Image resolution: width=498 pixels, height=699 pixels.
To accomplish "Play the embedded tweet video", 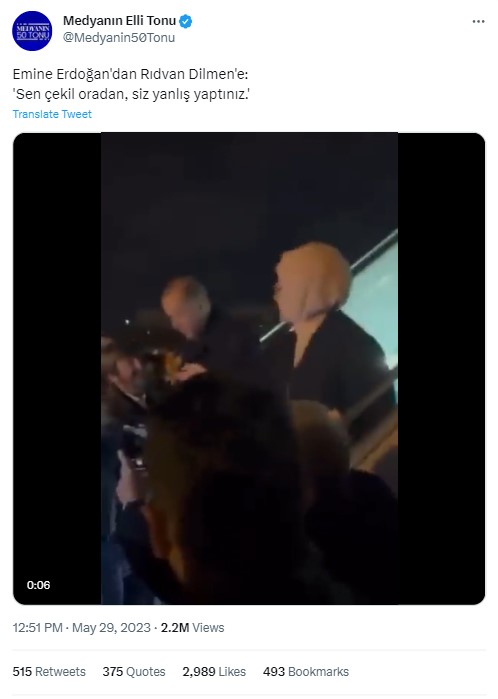I will tap(249, 368).
